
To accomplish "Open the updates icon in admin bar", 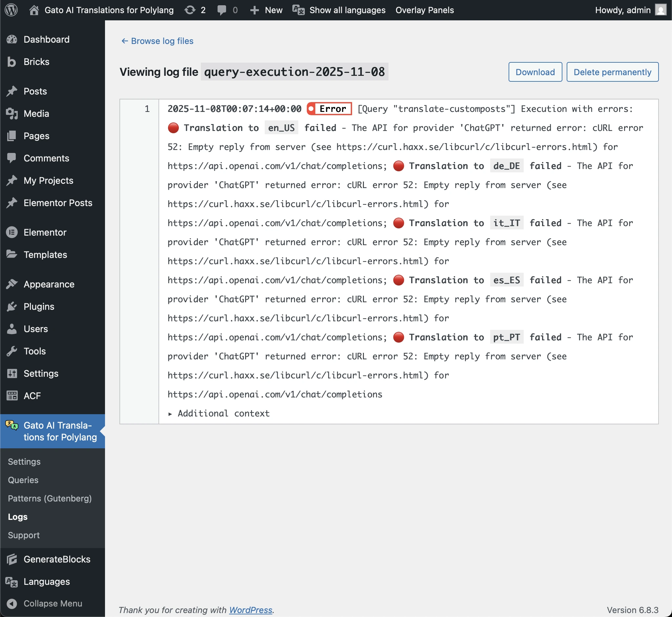I will (190, 10).
